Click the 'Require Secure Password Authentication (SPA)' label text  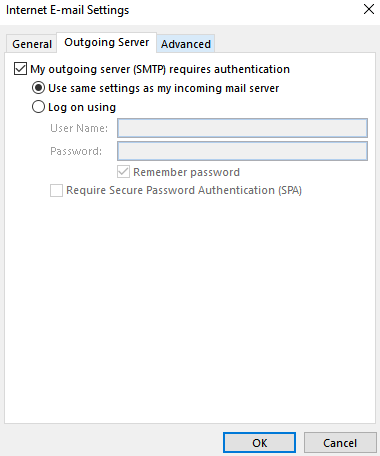coord(184,190)
